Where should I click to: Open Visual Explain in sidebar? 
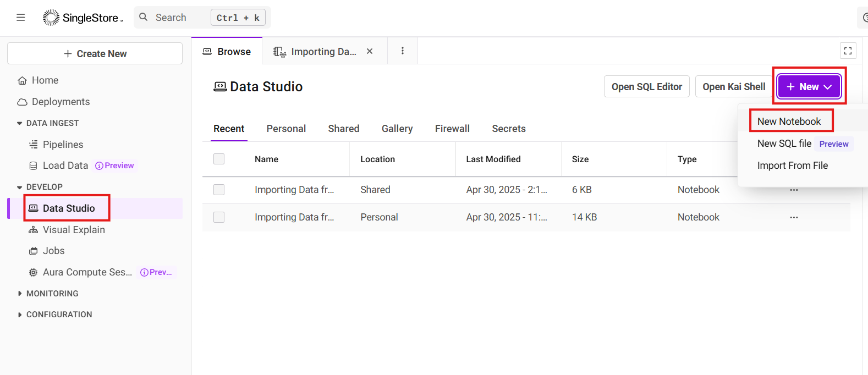click(x=74, y=230)
